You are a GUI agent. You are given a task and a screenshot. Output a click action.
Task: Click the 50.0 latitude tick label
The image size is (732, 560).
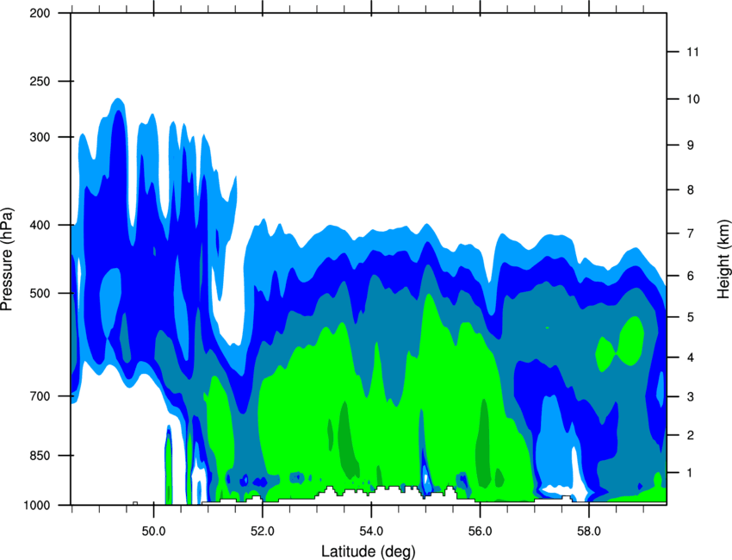coord(153,532)
